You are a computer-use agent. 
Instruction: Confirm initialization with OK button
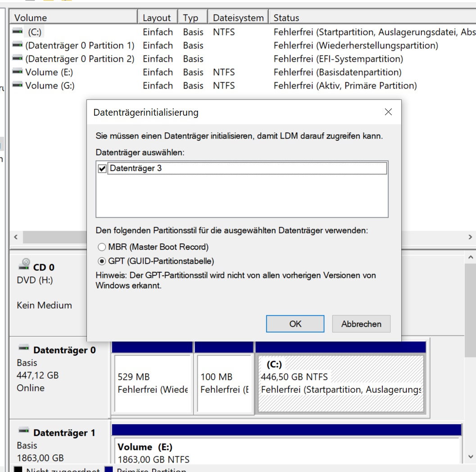295,324
